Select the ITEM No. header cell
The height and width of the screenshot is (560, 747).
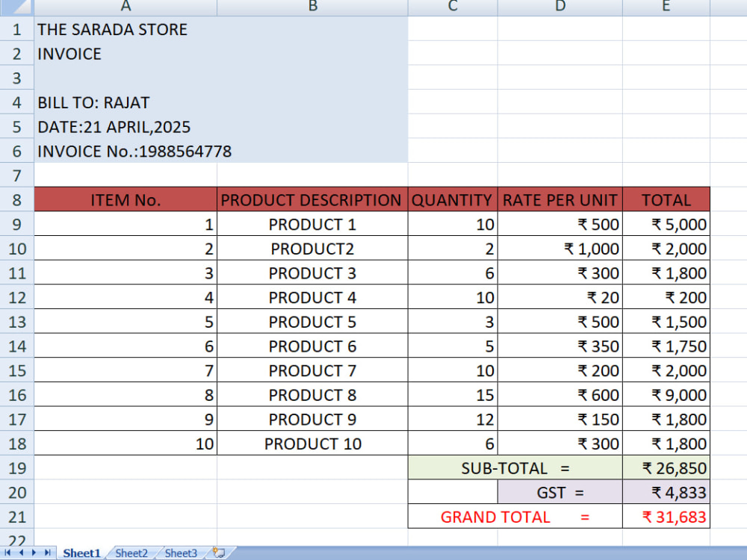pos(125,199)
